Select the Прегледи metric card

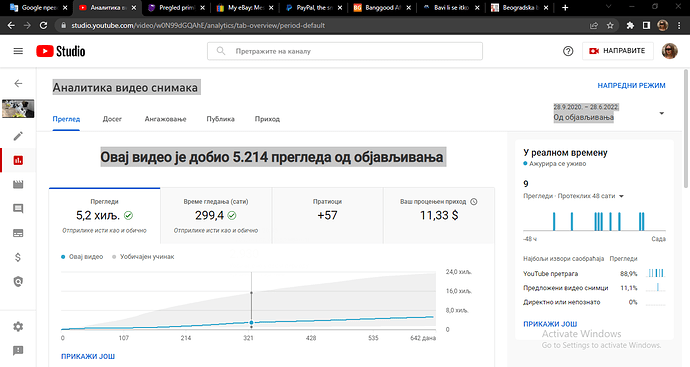pos(104,216)
